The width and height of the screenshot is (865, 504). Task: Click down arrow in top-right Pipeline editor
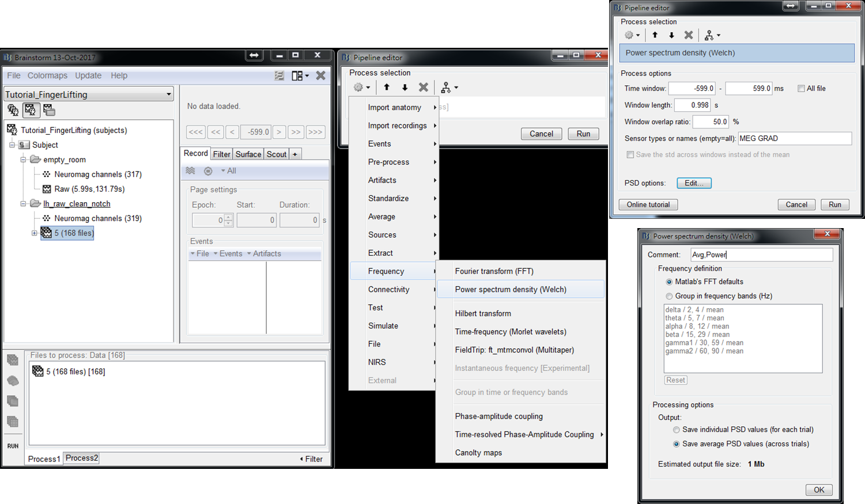[671, 35]
